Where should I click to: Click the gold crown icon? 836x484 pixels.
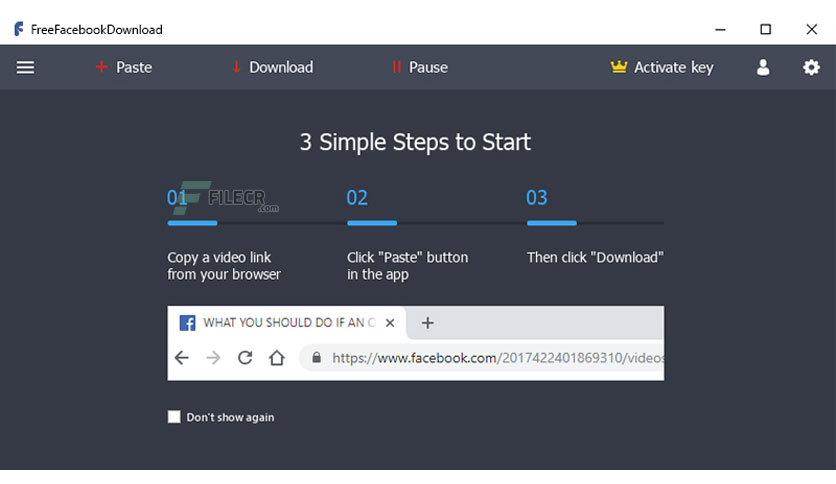[x=618, y=67]
